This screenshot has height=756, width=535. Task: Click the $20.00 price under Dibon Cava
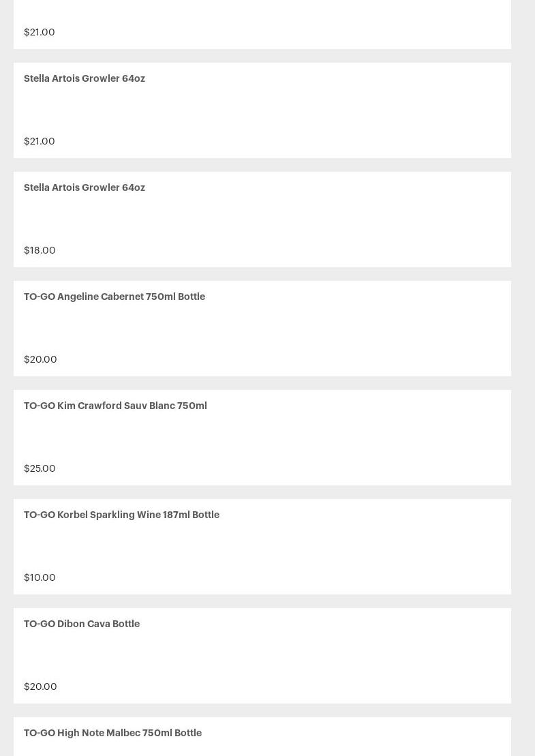[x=40, y=686]
